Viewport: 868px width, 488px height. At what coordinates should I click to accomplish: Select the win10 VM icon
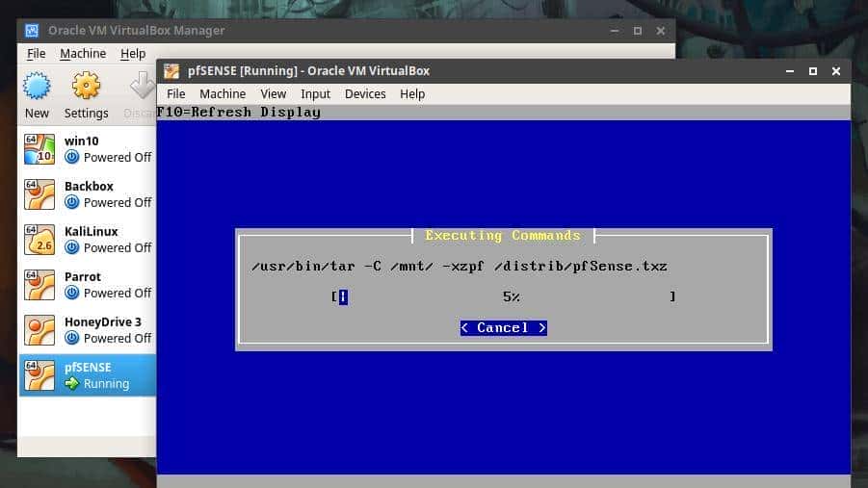pyautogui.click(x=39, y=149)
